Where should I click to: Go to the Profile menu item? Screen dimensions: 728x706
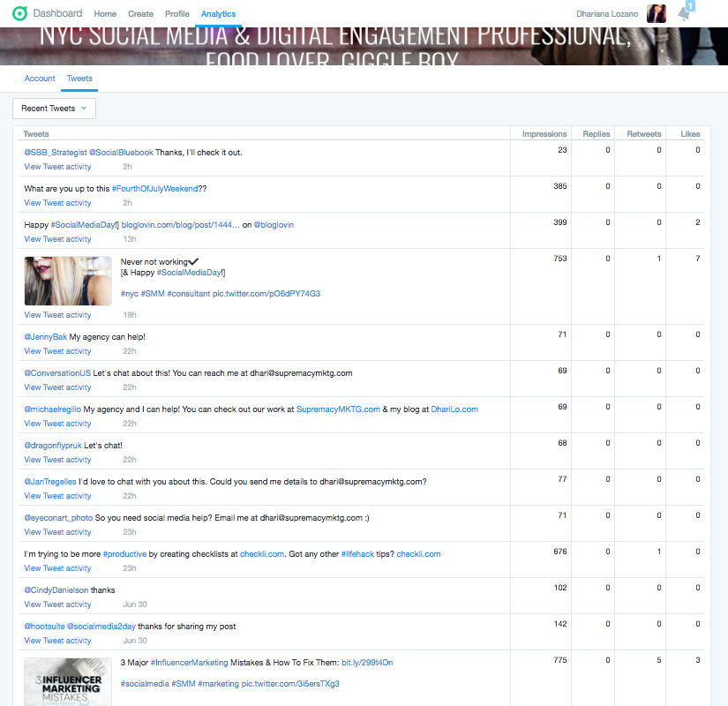point(177,14)
